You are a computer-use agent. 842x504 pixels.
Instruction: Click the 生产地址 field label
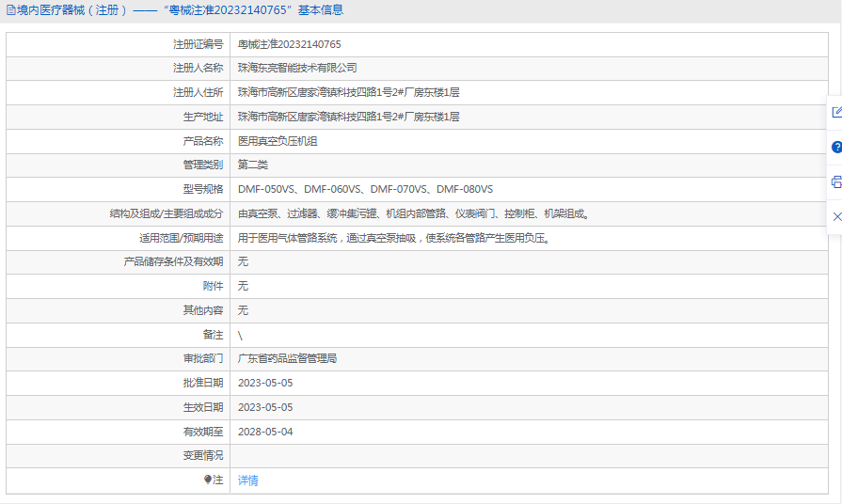coord(202,117)
